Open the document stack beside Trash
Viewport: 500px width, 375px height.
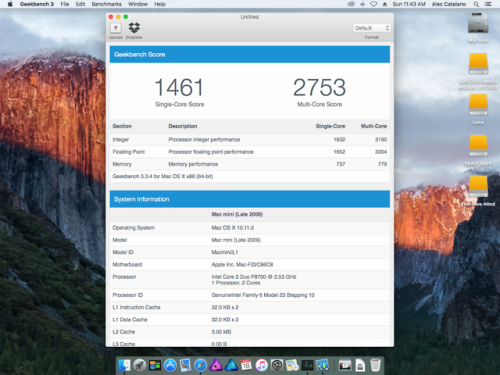(360, 365)
